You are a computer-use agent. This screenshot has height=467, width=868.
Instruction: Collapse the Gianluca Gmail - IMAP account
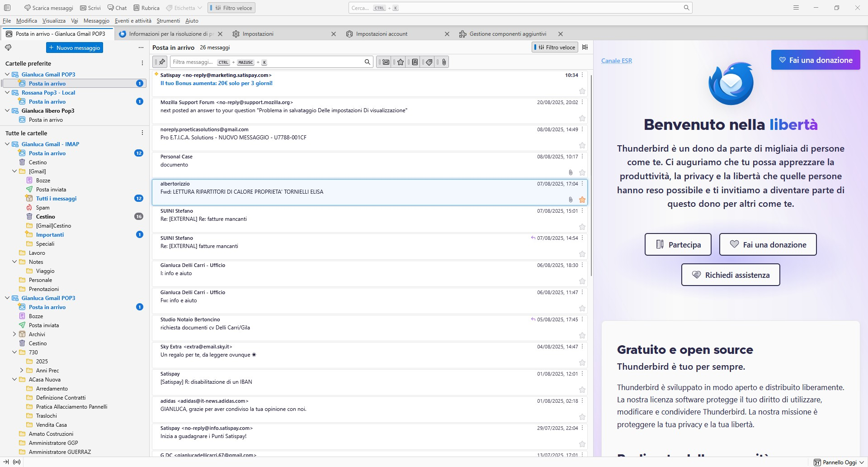click(7, 144)
